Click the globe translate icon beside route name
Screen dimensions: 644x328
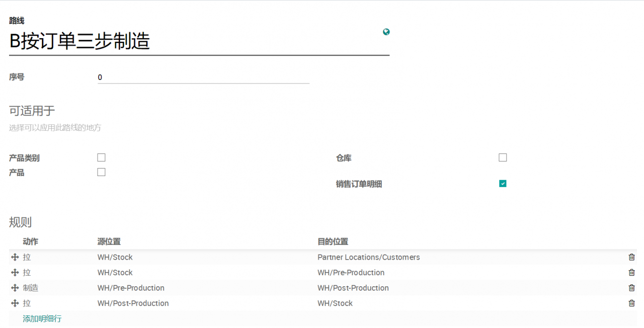(386, 32)
